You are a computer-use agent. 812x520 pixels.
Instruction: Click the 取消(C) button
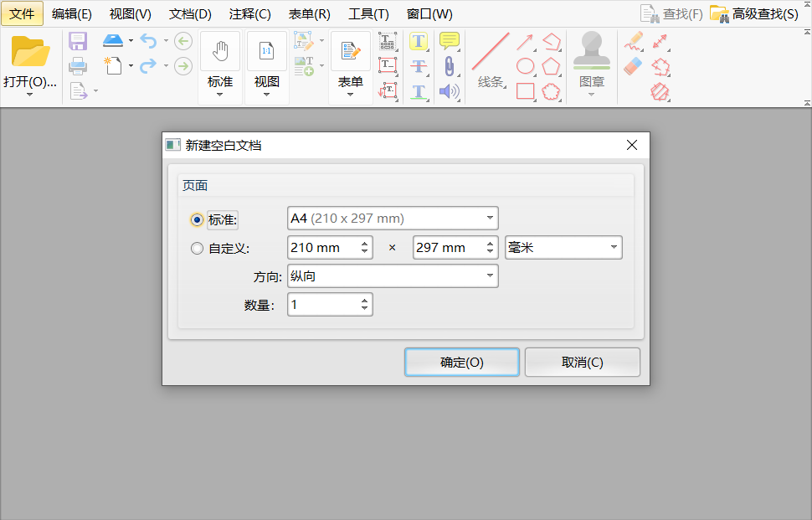click(583, 362)
